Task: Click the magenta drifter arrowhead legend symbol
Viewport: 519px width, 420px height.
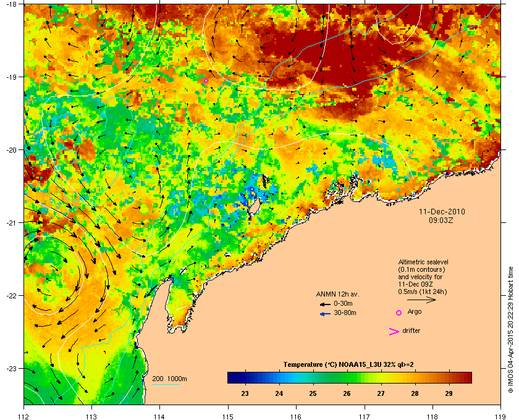Action: (x=394, y=332)
